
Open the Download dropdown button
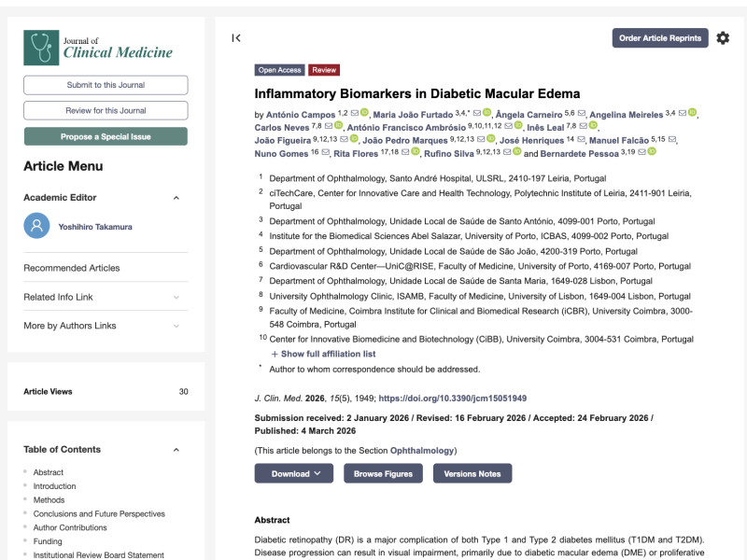(293, 473)
